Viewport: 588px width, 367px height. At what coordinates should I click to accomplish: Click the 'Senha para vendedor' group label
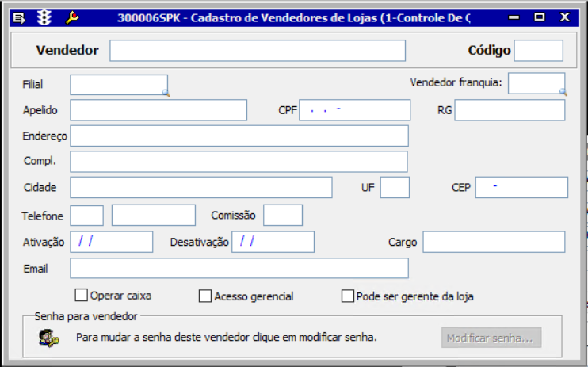click(86, 316)
